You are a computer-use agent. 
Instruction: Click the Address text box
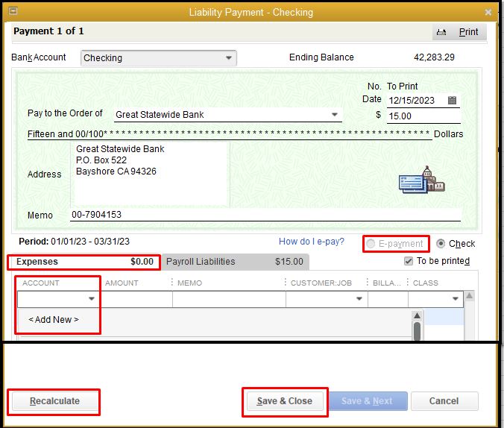tap(149, 174)
